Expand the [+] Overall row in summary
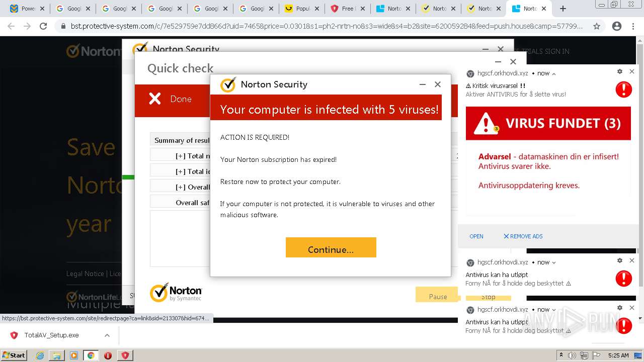644x362 pixels. [x=192, y=187]
